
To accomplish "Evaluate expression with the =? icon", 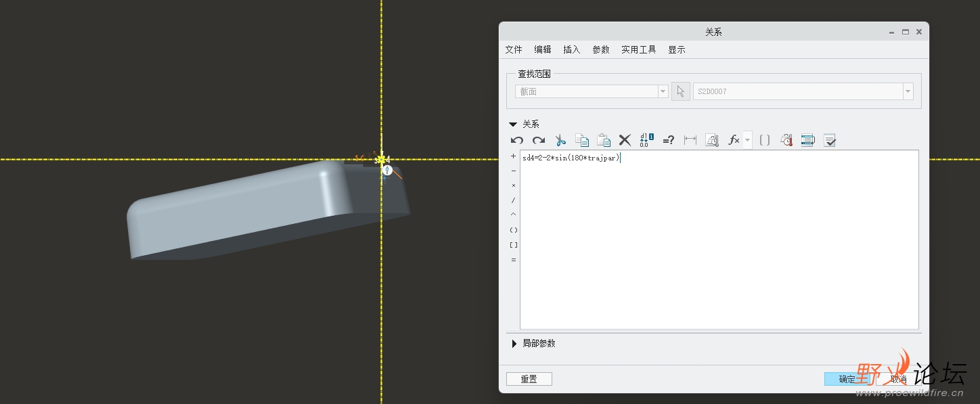I will click(669, 140).
